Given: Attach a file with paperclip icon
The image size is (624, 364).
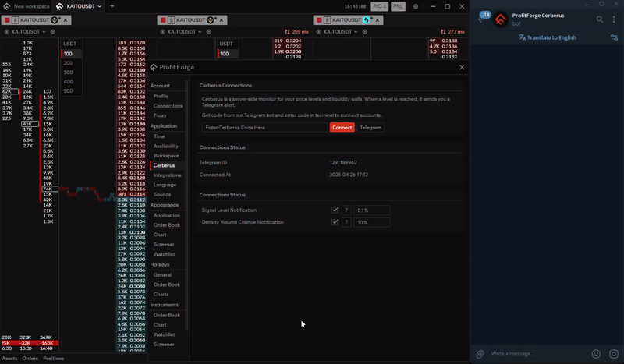Looking at the screenshot, I should coord(480,354).
